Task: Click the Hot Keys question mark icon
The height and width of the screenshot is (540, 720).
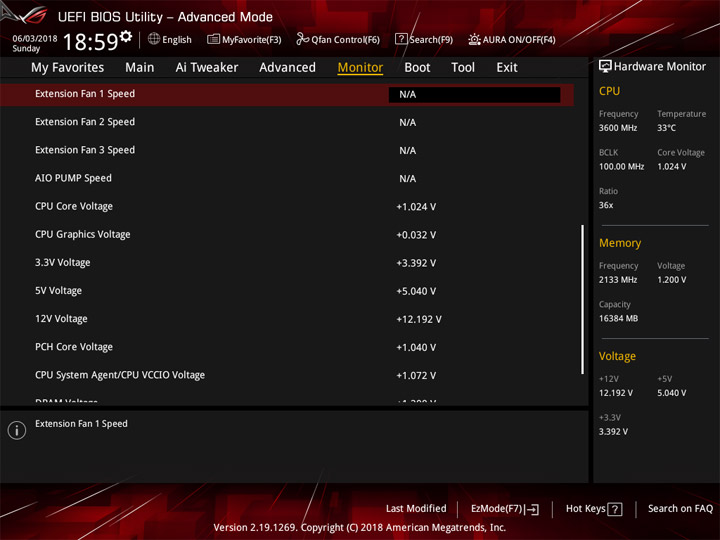Action: [x=615, y=509]
